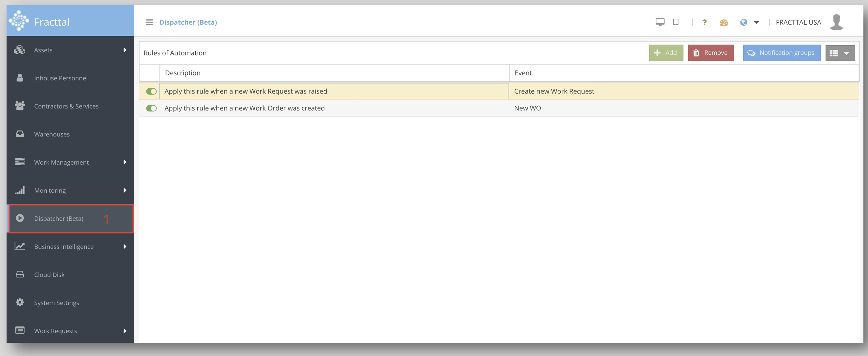The height and width of the screenshot is (356, 868).
Task: Click the hamburger menu icon
Action: (x=149, y=22)
